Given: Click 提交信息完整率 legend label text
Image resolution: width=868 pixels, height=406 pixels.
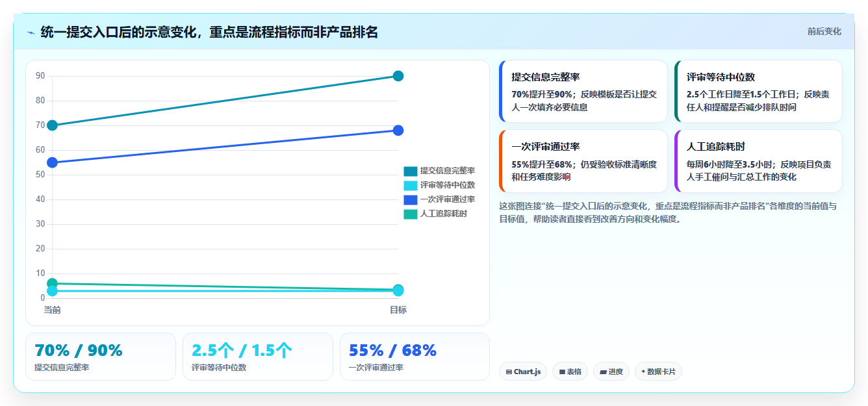Looking at the screenshot, I should (448, 171).
